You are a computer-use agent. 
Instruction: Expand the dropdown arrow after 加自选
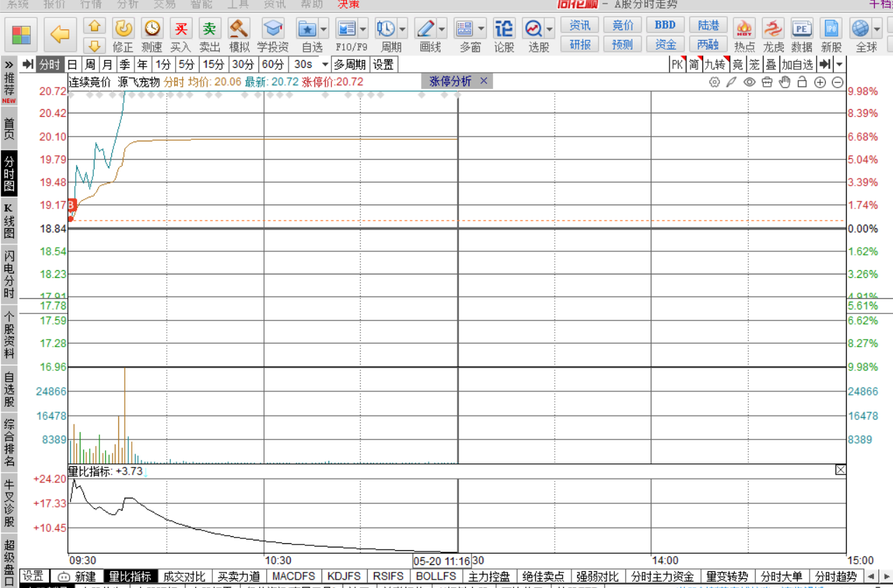(x=839, y=64)
